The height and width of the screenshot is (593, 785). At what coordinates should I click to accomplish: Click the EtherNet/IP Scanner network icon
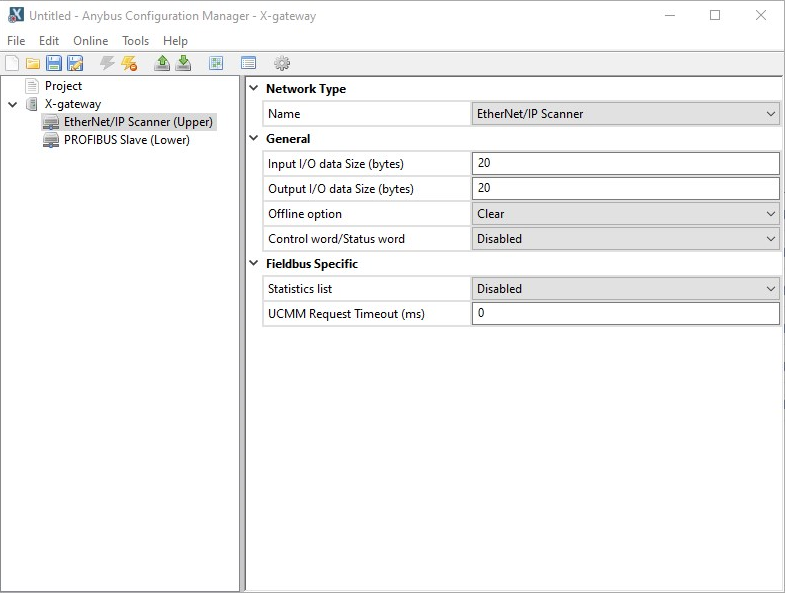(x=51, y=122)
